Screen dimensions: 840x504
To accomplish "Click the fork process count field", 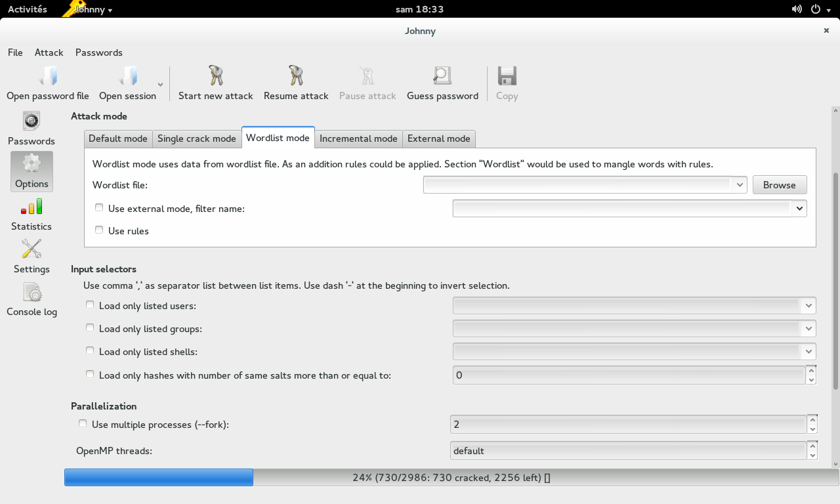I will pyautogui.click(x=629, y=425).
